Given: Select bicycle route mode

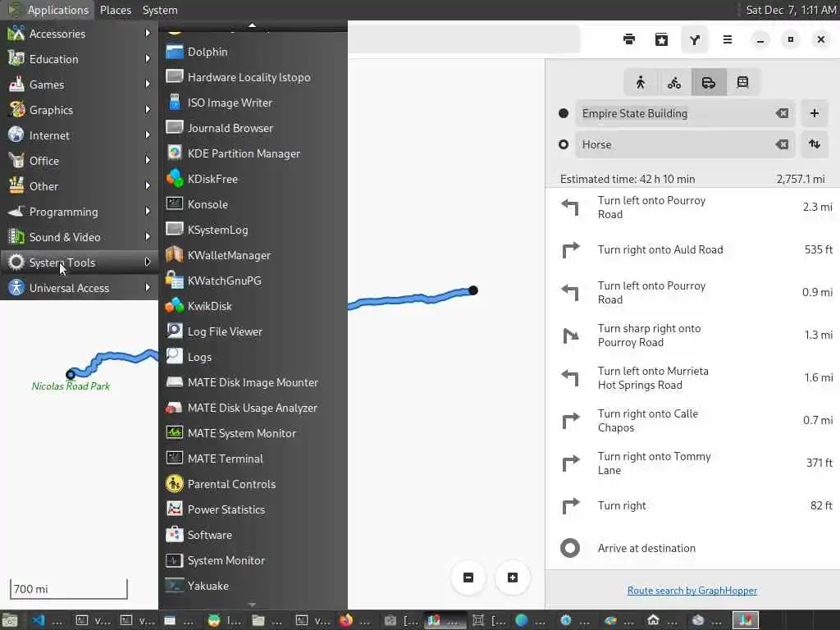Looking at the screenshot, I should click(x=674, y=83).
